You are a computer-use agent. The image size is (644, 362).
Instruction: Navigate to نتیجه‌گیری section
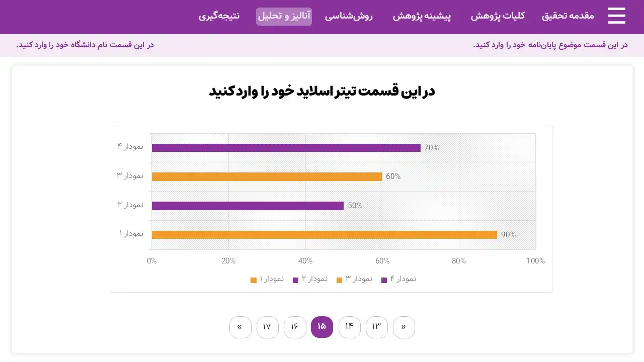(219, 16)
